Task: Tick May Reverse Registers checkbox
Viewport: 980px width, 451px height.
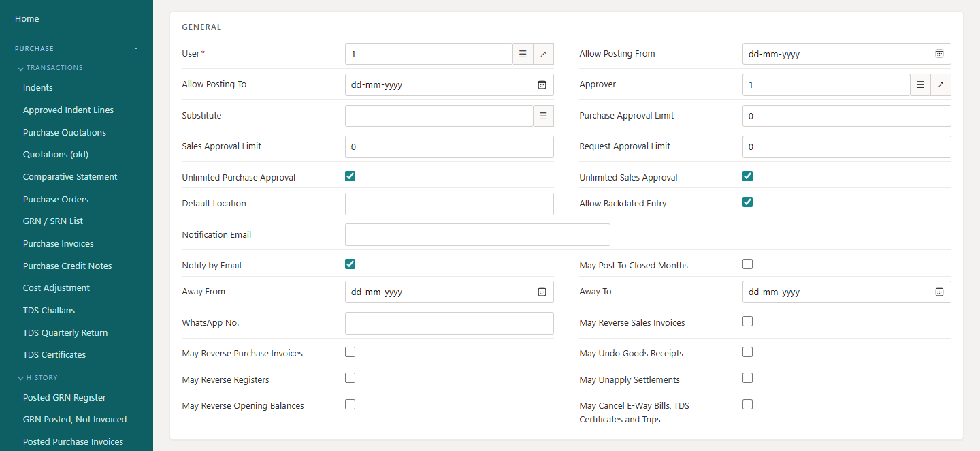Action: click(x=350, y=378)
